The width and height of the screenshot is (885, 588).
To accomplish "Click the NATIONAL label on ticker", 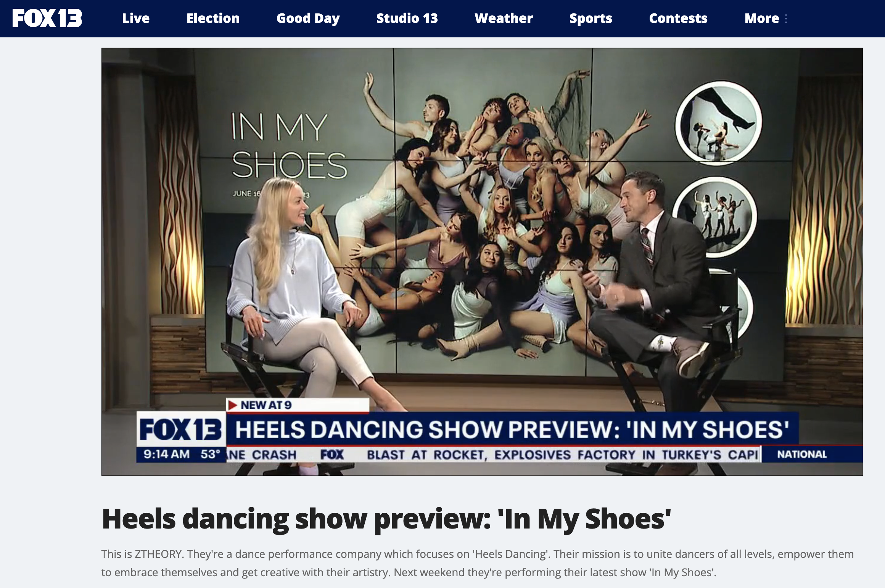I will (801, 455).
